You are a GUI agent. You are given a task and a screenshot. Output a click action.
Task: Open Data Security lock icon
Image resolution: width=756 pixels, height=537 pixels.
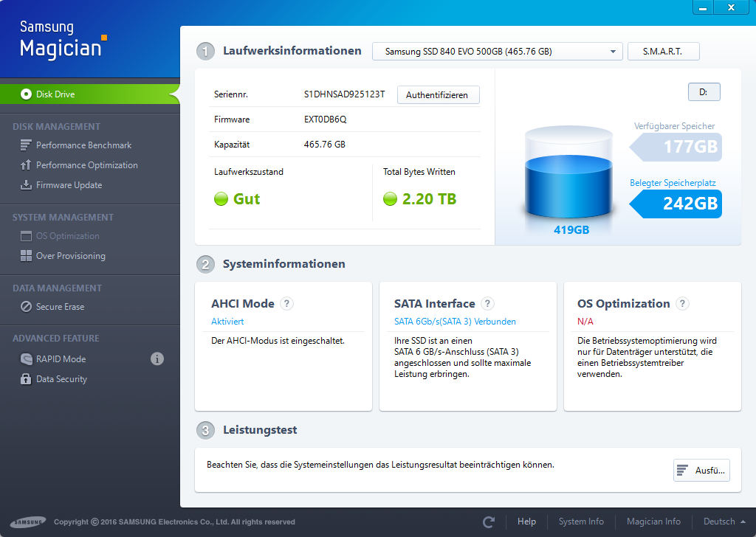pyautogui.click(x=26, y=379)
